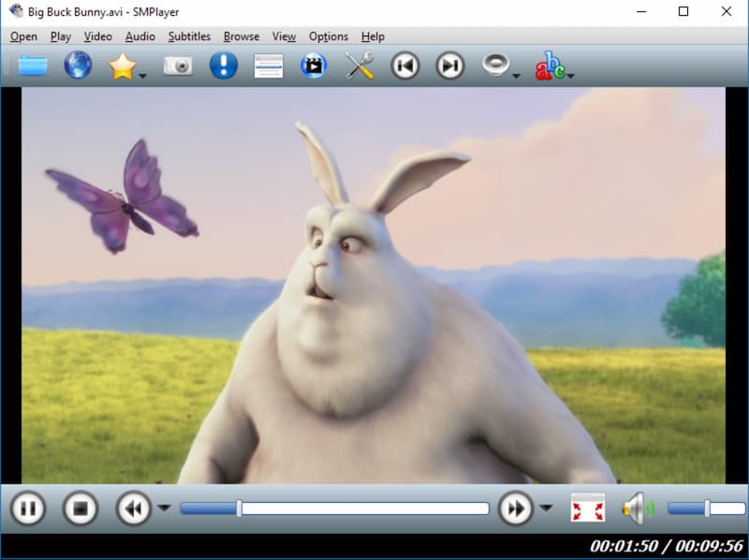Open preferences with the wrench icon
Image resolution: width=749 pixels, height=560 pixels.
coord(359,66)
